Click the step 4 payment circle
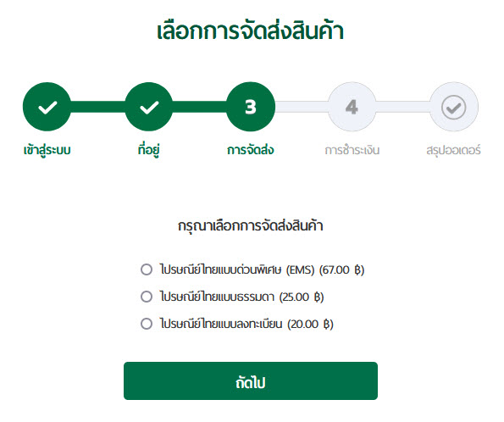The height and width of the screenshot is (422, 504). (x=352, y=107)
